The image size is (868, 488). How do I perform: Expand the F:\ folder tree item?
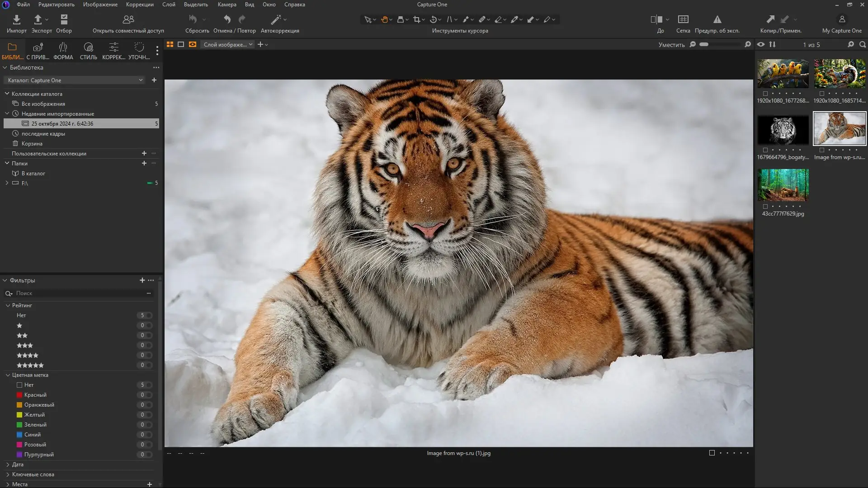(x=7, y=183)
